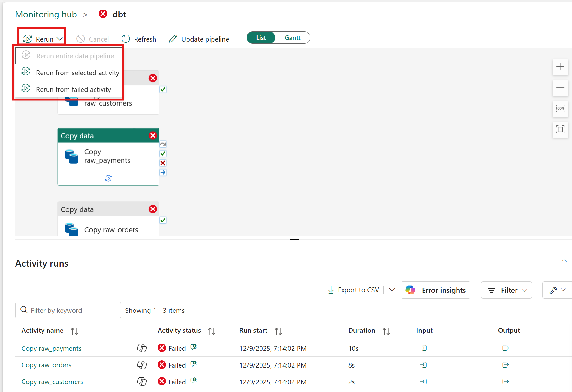Sort activity runs by Duration
The image size is (572, 392).
pos(386,331)
